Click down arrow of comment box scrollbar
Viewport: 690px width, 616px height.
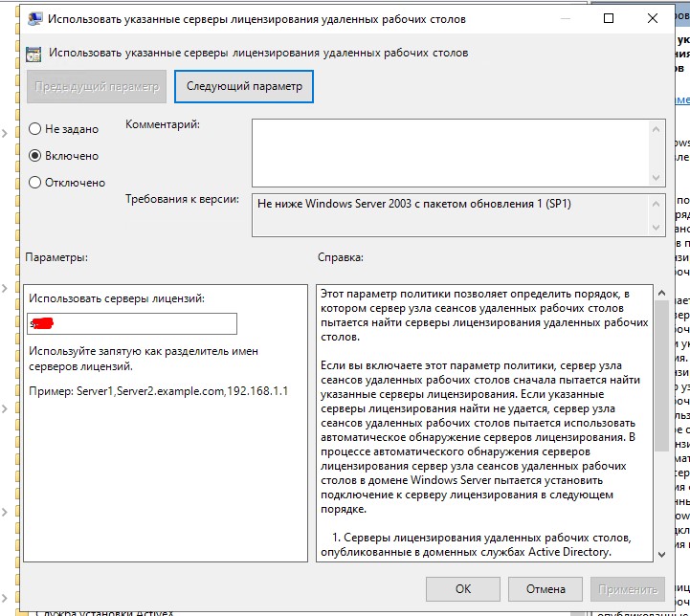(656, 178)
